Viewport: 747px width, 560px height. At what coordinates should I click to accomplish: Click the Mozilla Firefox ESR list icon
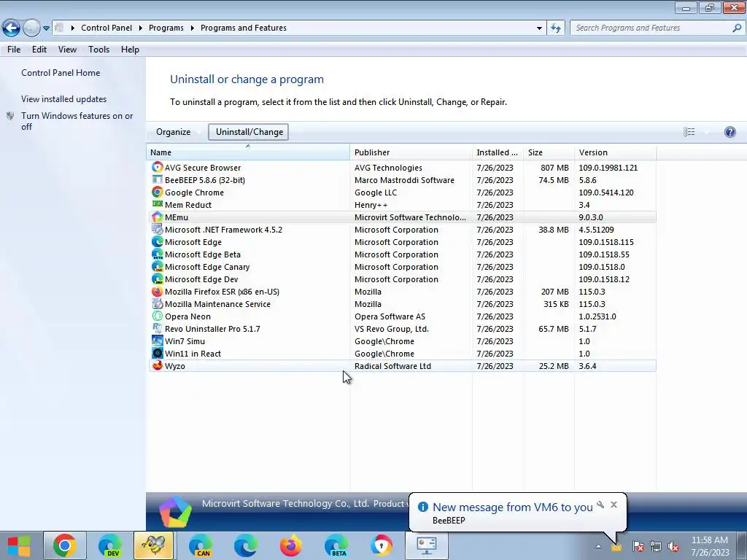(x=158, y=291)
